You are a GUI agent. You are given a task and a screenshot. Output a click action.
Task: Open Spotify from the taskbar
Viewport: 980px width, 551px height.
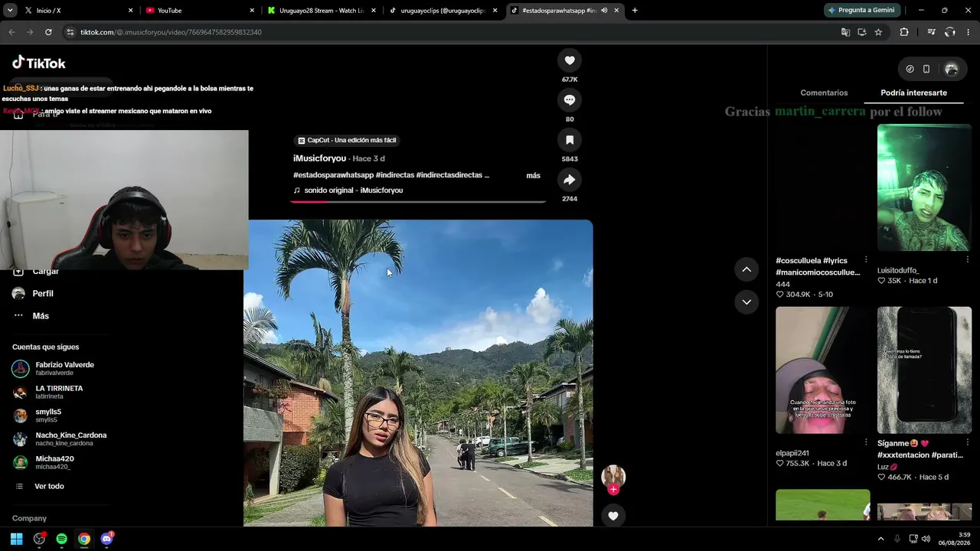coord(61,539)
